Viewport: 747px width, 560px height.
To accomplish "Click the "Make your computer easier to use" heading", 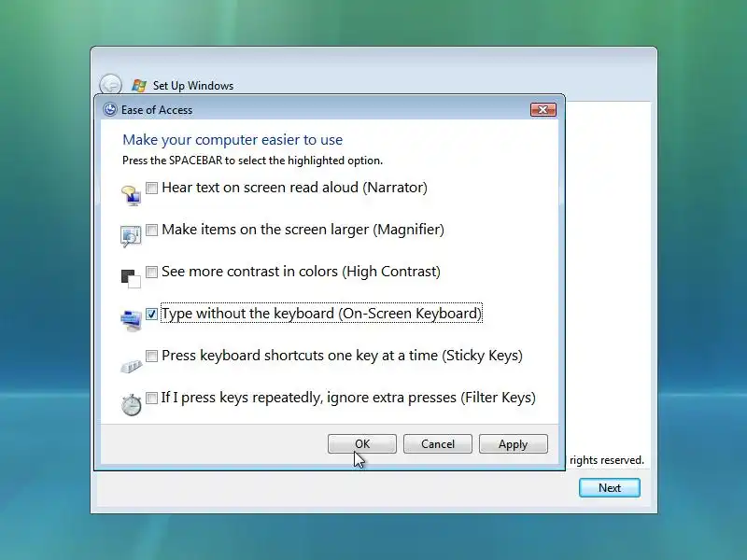I will [x=233, y=139].
